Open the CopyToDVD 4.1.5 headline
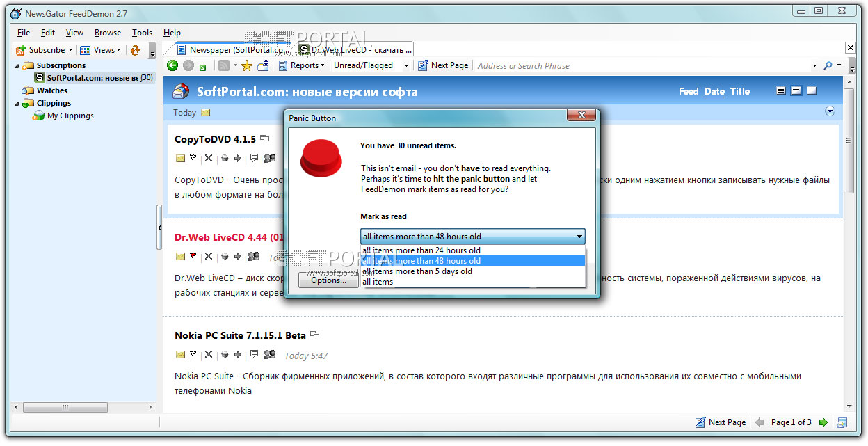The image size is (868, 446). pos(215,139)
